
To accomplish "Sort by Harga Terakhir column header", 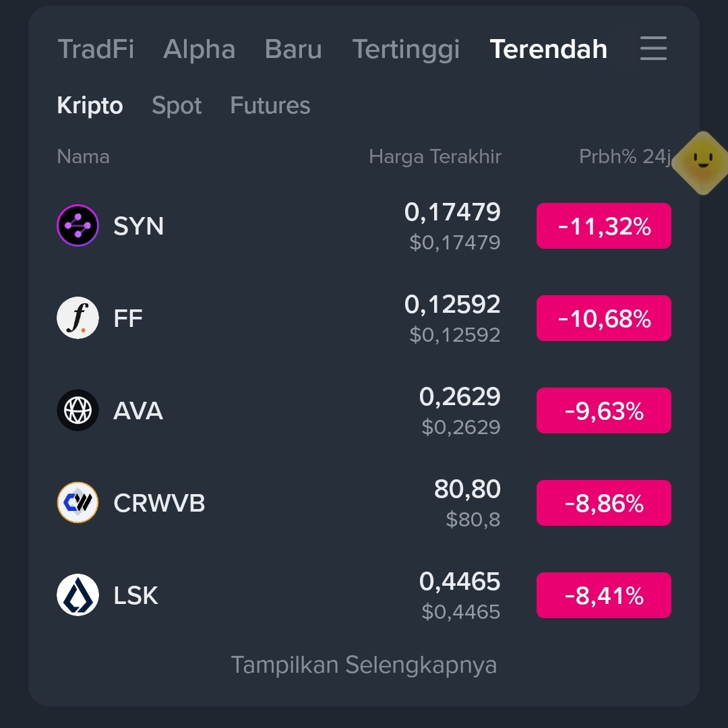I will (435, 157).
